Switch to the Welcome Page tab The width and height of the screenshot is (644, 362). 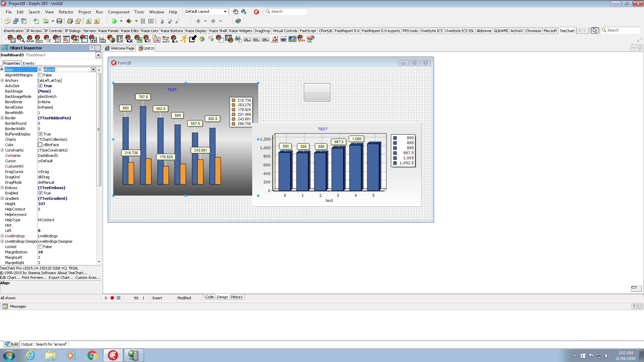point(120,48)
